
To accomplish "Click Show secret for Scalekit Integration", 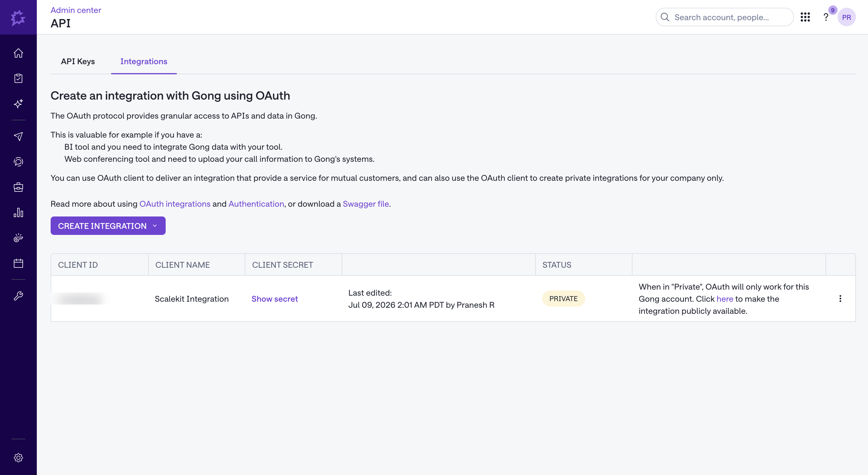I will tap(275, 299).
